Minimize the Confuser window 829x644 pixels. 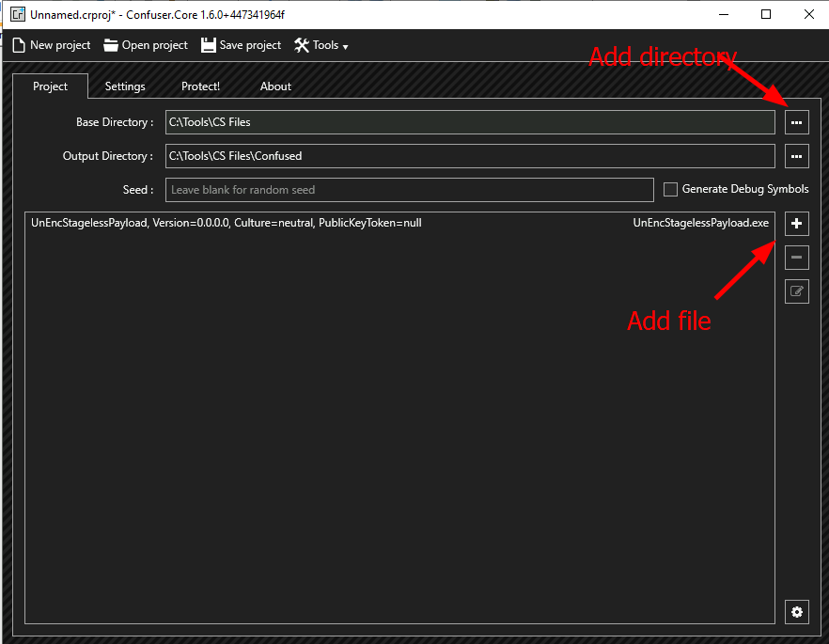[724, 14]
